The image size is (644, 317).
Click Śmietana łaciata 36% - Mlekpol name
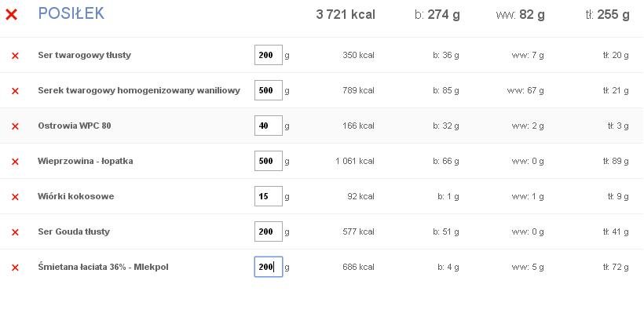pos(103,267)
